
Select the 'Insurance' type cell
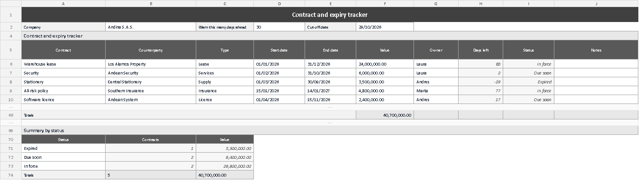225,90
